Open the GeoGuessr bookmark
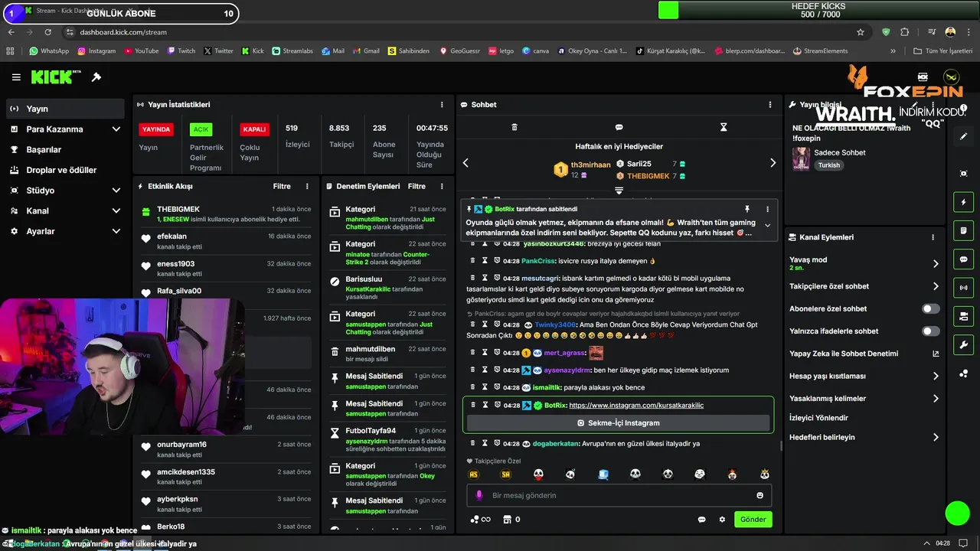Viewport: 980px width, 551px height. (x=459, y=51)
